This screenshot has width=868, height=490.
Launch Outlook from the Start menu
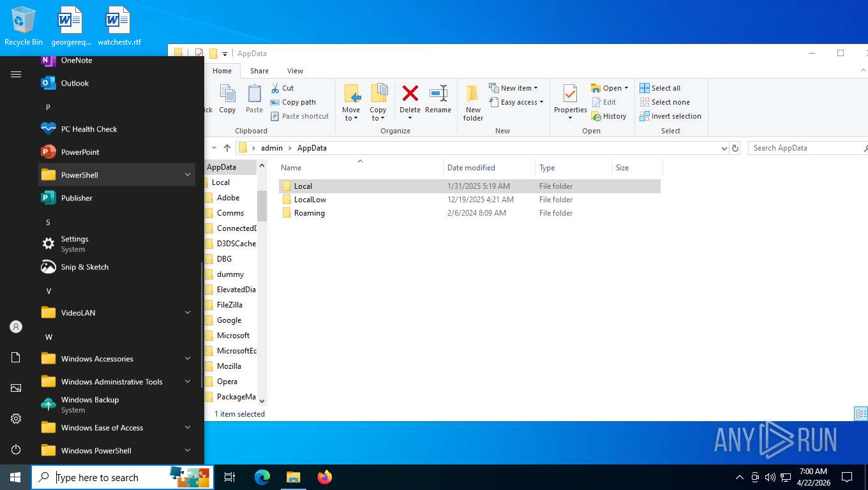(x=117, y=83)
